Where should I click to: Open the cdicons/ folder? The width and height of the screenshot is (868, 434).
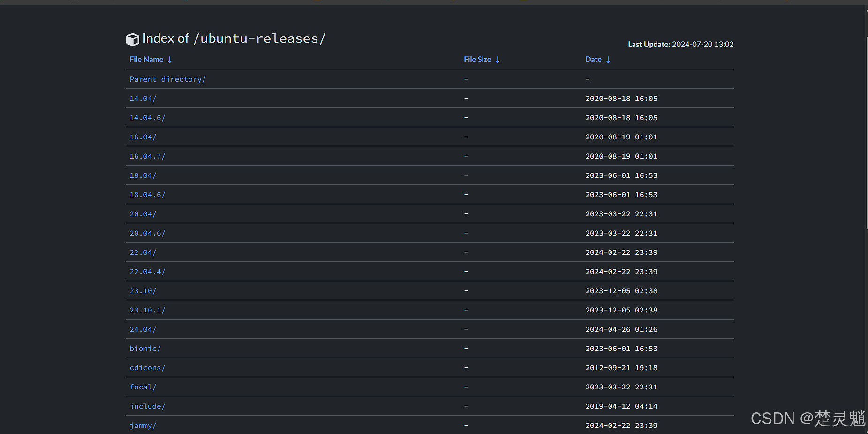point(147,368)
